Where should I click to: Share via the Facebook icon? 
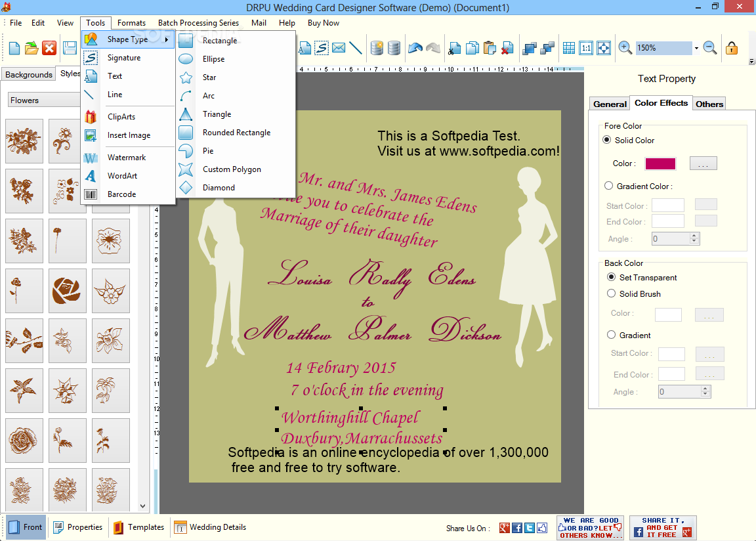click(517, 528)
